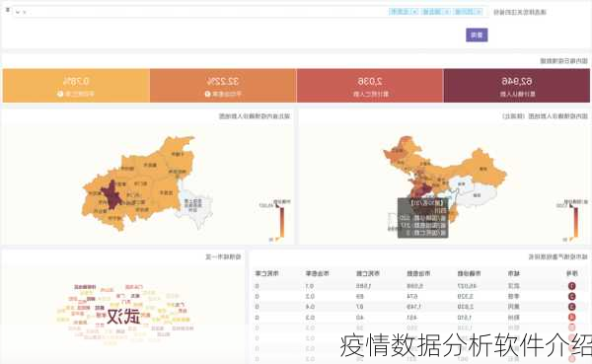
Task: Click the rank column header in the table
Action: click(571, 273)
